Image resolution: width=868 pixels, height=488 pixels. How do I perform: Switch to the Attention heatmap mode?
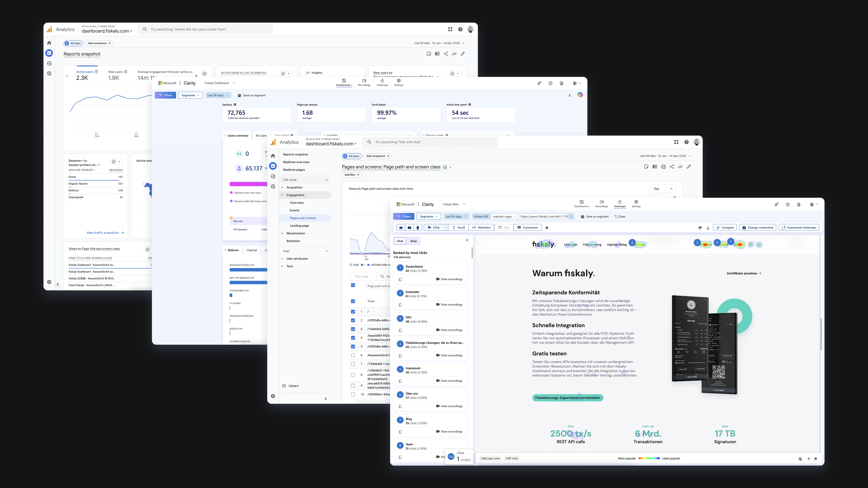click(481, 227)
